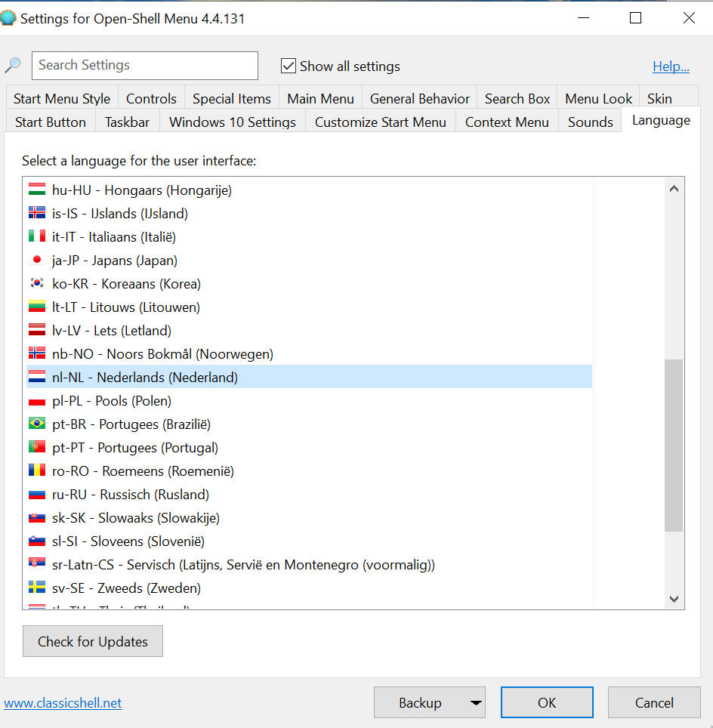
Task: Open the www.classicshell.net link
Action: [x=63, y=703]
